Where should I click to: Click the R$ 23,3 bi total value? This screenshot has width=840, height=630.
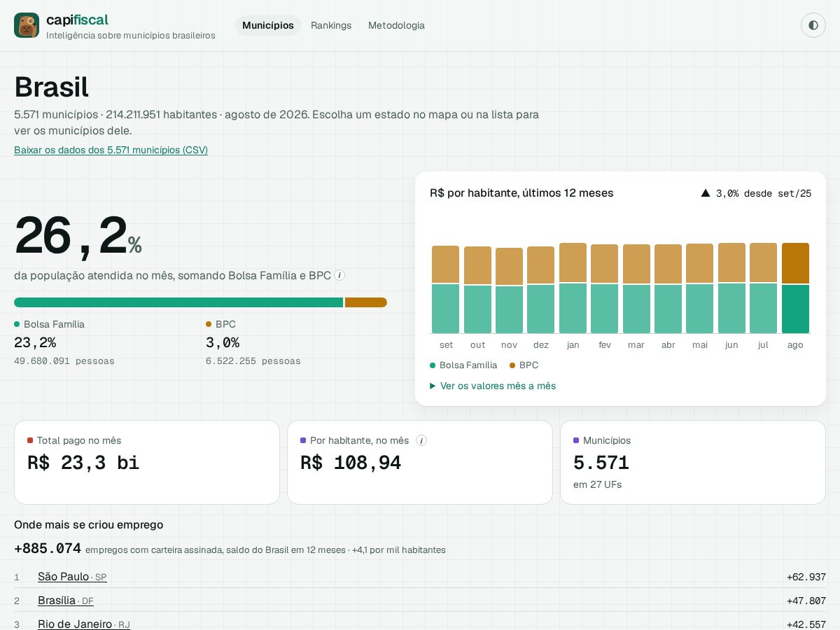83,463
